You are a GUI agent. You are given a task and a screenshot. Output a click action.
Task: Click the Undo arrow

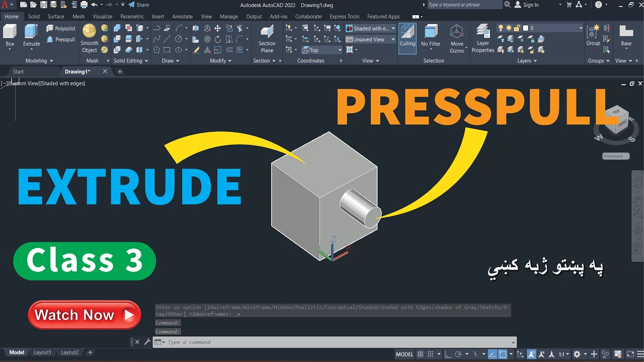[94, 5]
